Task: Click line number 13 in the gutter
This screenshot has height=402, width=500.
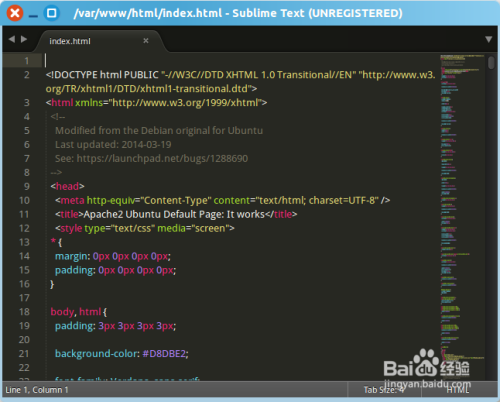Action: coord(24,242)
